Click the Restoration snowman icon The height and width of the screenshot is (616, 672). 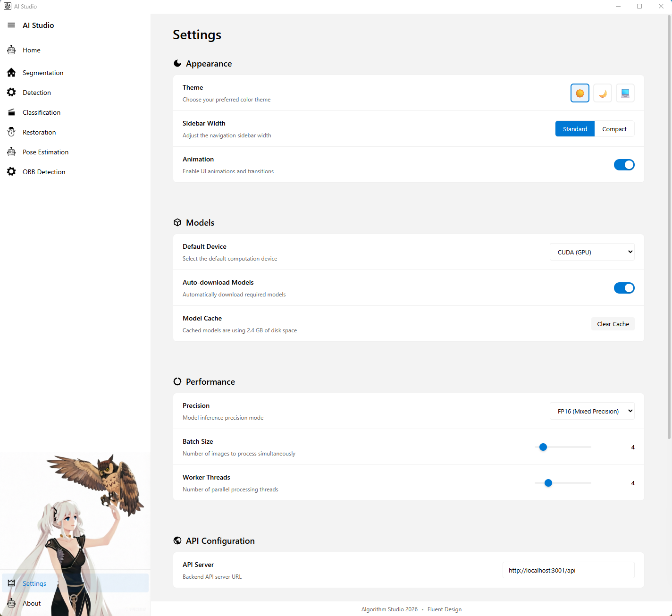(x=11, y=132)
